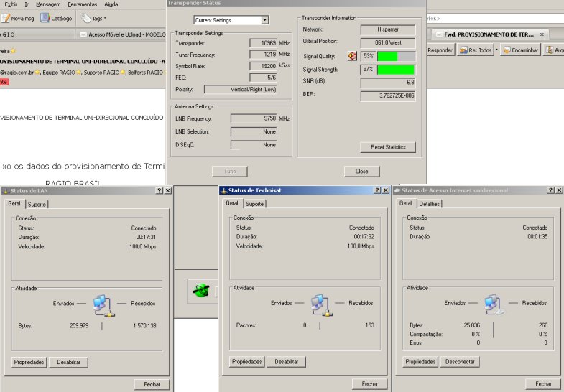Click help icon in Acesso Internet titlebar

pyautogui.click(x=550, y=190)
